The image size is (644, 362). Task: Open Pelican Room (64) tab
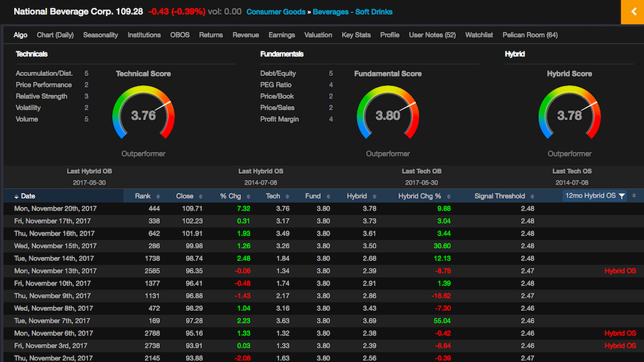[530, 35]
